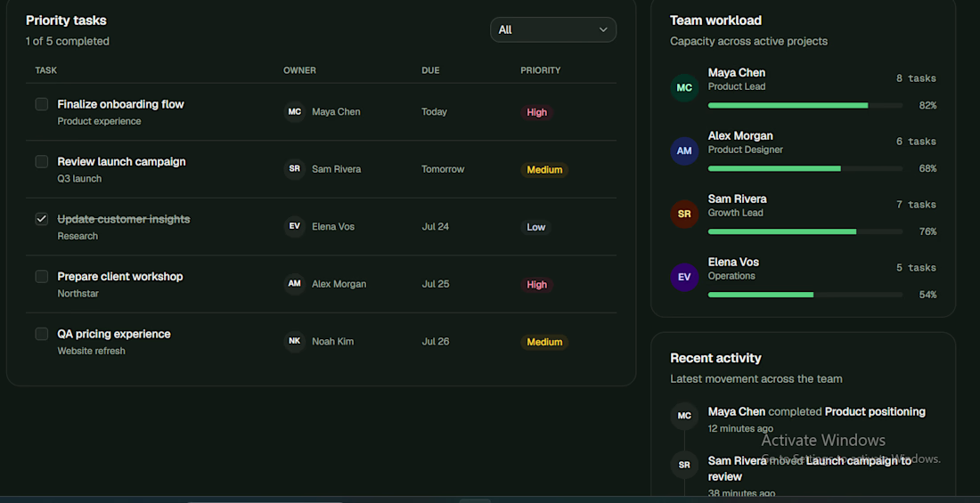Viewport: 980px width, 503px height.
Task: Click Alex Morgan's 68% workload bar
Action: click(x=805, y=169)
